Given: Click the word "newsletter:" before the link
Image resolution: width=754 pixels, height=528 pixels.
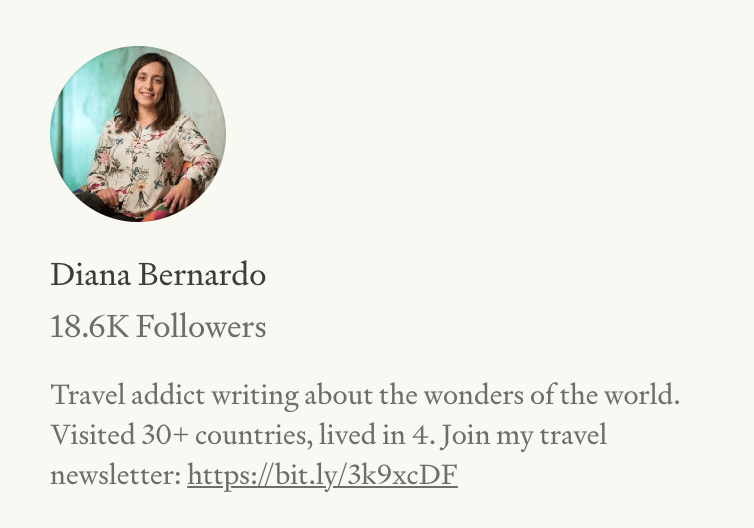Looking at the screenshot, I should pyautogui.click(x=115, y=474).
